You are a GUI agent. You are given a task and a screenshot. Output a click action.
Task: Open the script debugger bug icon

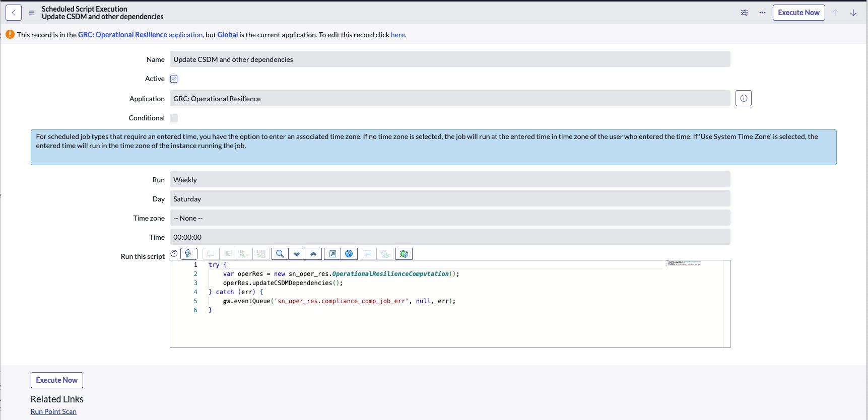pyautogui.click(x=404, y=254)
